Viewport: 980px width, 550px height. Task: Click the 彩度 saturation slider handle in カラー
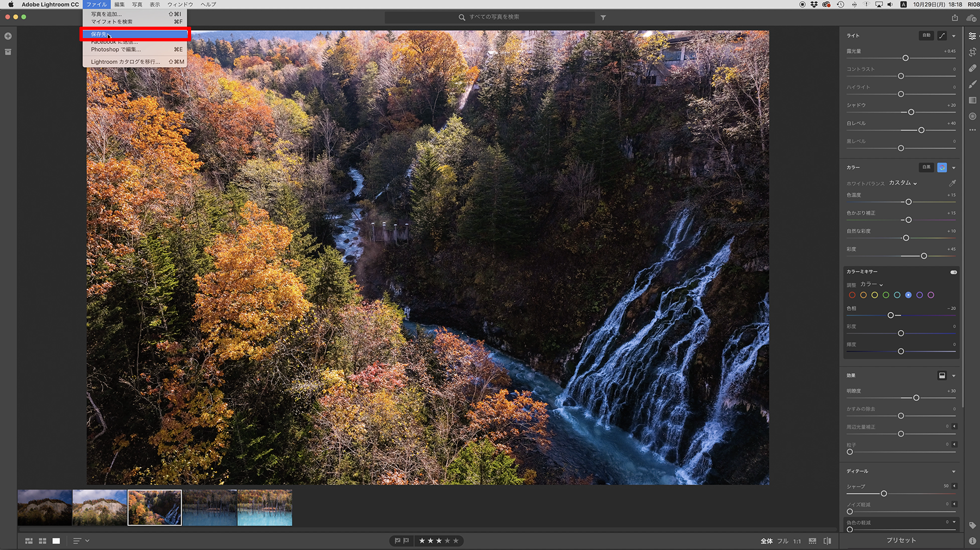[924, 256]
